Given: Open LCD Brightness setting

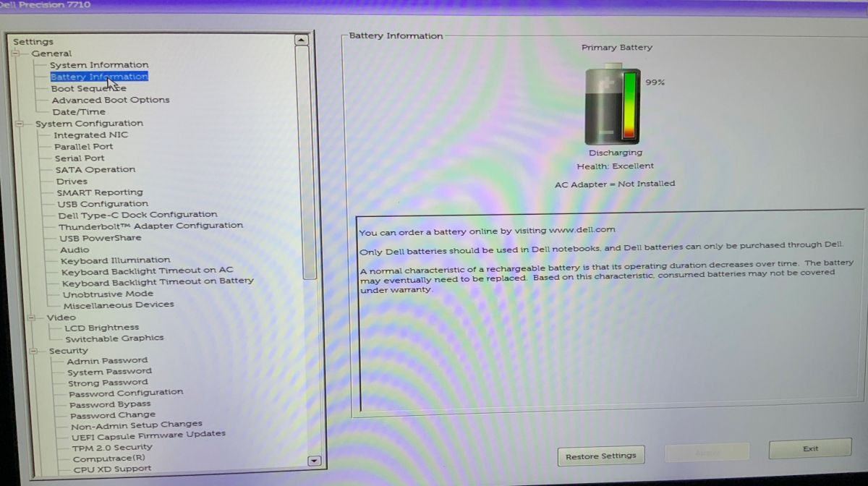Looking at the screenshot, I should click(102, 328).
